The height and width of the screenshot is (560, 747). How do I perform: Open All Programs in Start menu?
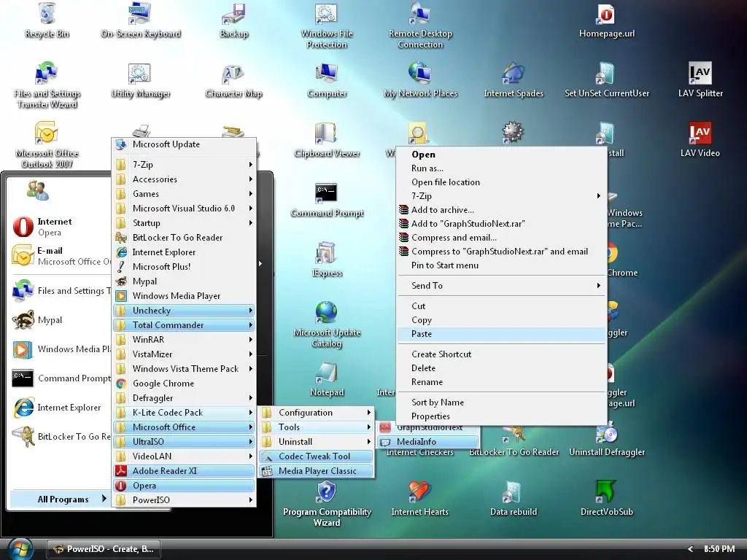click(x=60, y=499)
